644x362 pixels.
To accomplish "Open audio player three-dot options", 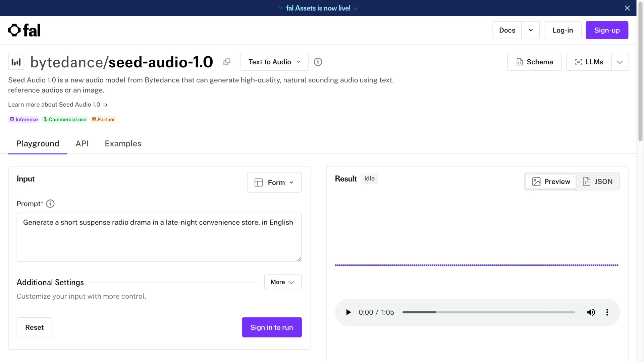I will [x=607, y=312].
